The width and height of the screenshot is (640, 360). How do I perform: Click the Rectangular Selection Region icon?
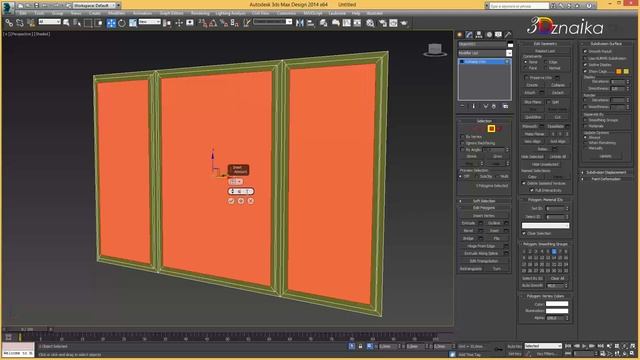[88, 23]
